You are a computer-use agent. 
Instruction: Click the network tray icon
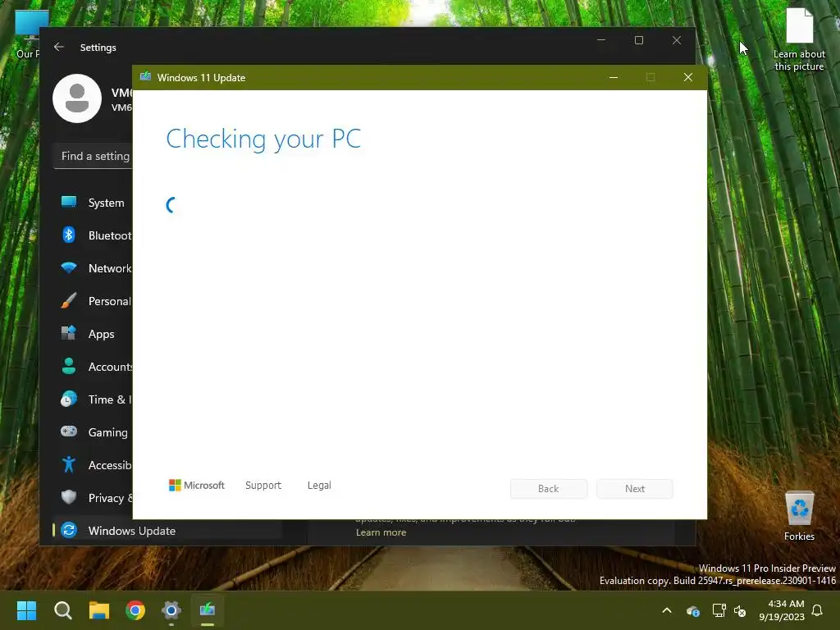click(x=719, y=610)
